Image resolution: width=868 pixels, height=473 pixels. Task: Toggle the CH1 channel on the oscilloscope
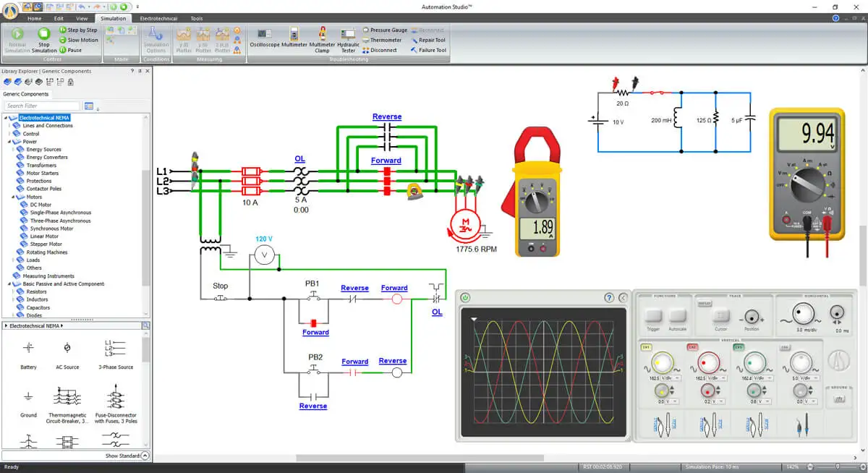tap(647, 348)
